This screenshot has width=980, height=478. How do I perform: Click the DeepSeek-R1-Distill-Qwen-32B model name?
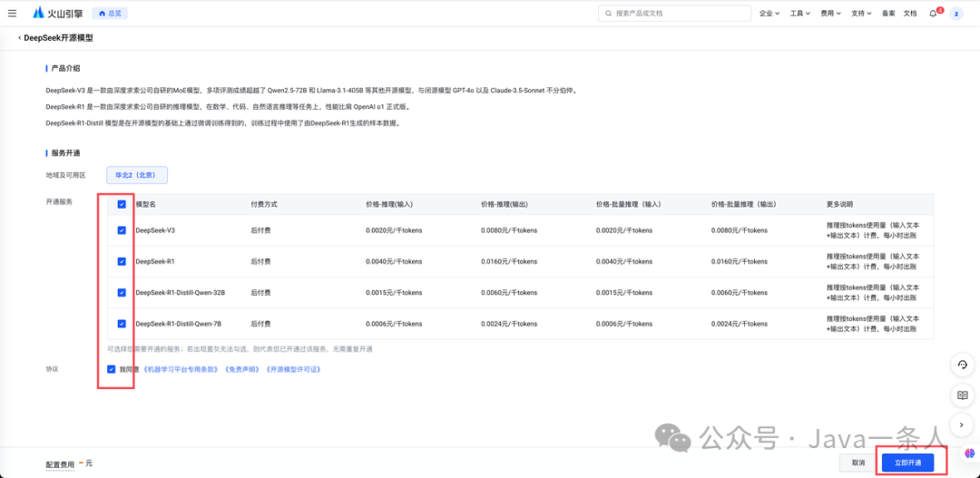(x=180, y=292)
